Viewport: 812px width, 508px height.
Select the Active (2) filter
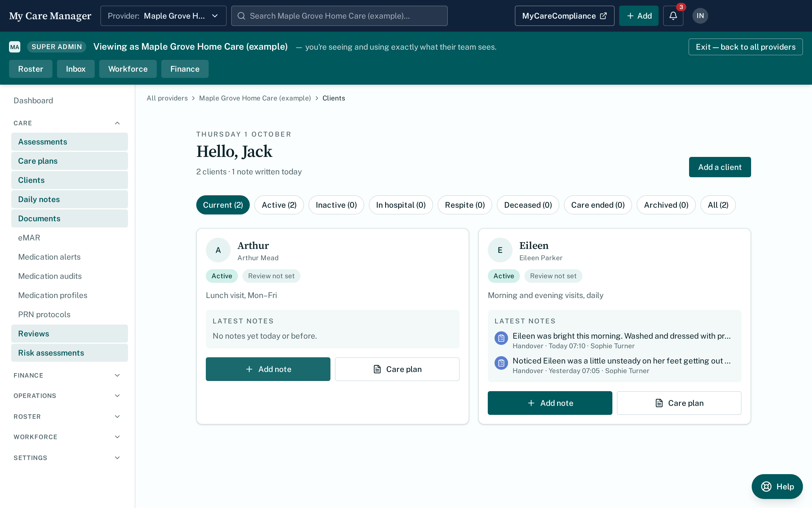tap(279, 205)
